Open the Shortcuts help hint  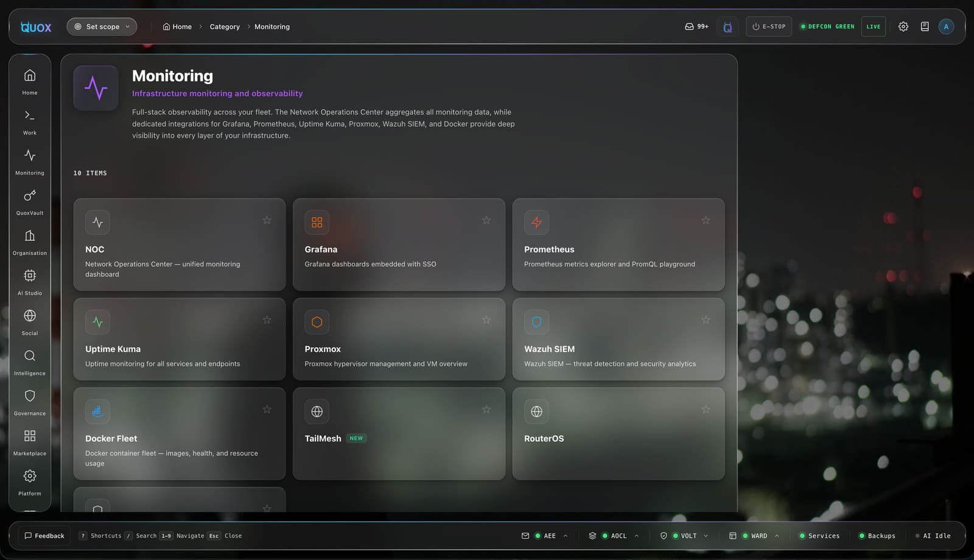(100, 536)
